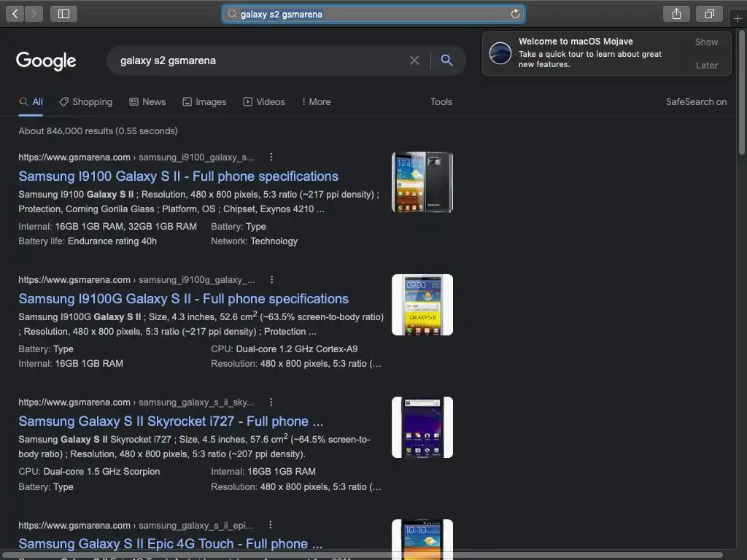Viewport: 747px width, 560px height.
Task: Click '16GB 1GB RAM, 32GB 1GB RAM' text
Action: coord(125,227)
